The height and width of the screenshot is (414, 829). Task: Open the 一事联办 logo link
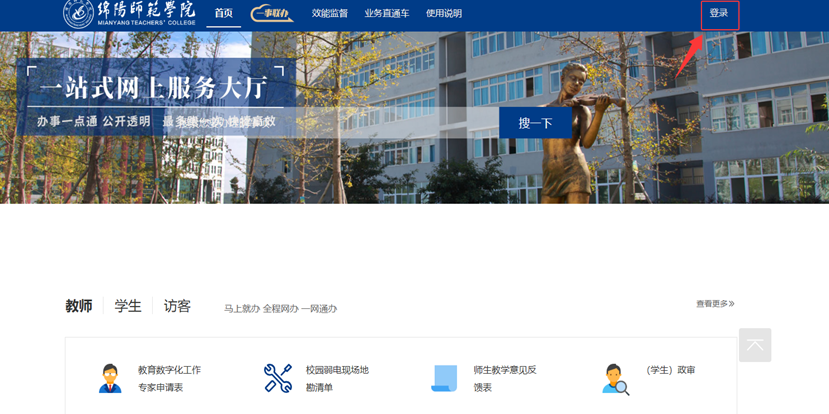[x=271, y=14]
